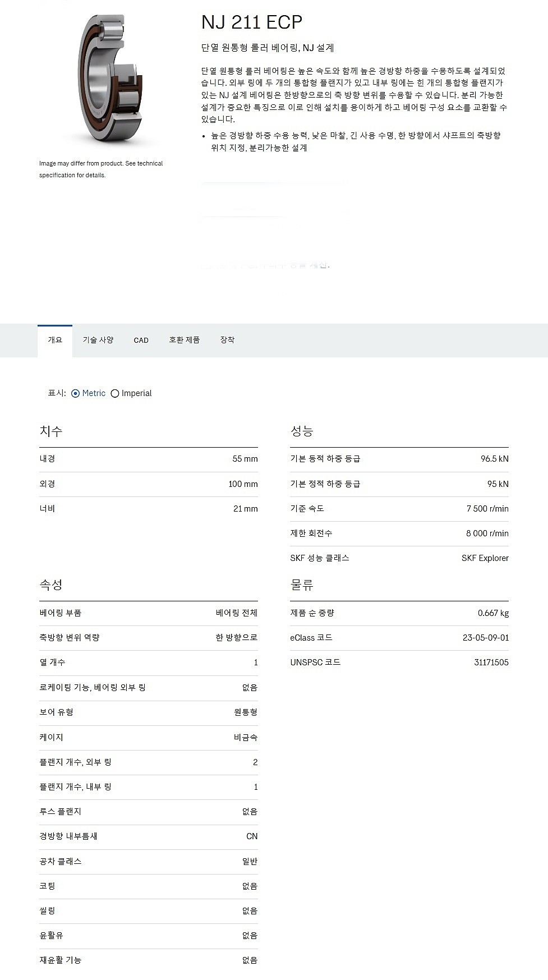Click the 치수 section heading
Viewport: 548px width, 980px height.
51,431
